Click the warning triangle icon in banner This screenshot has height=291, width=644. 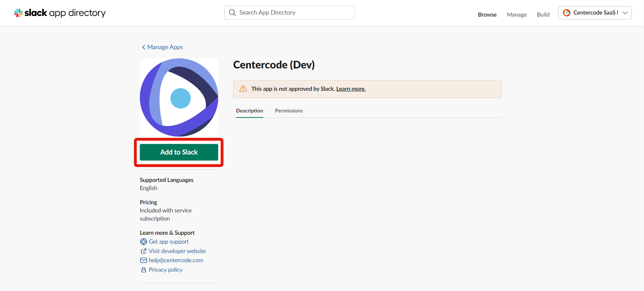[x=243, y=89]
